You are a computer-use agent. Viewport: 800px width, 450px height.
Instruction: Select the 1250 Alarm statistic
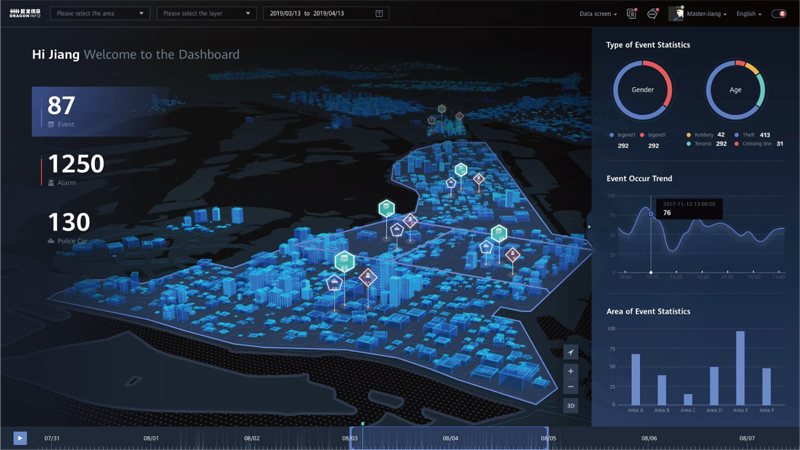pos(76,168)
